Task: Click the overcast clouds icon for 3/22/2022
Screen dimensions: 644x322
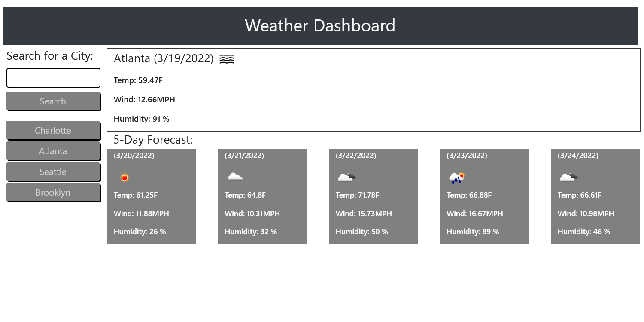Action: coord(346,177)
